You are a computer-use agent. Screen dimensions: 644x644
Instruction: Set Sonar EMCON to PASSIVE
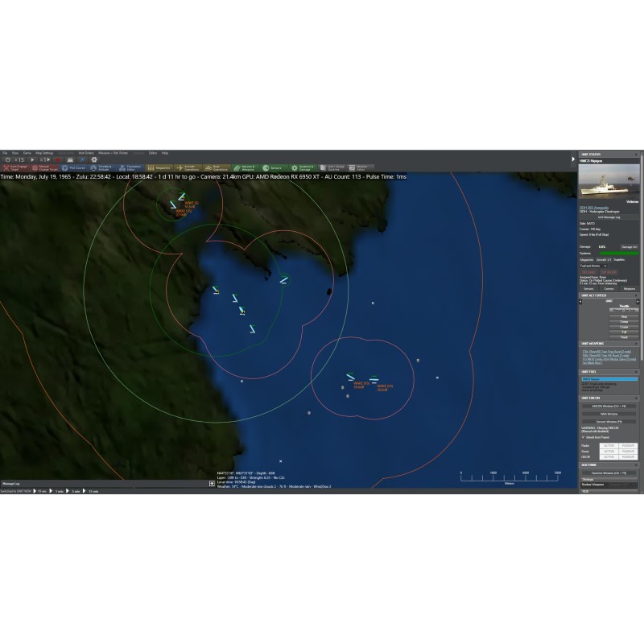coord(629,452)
